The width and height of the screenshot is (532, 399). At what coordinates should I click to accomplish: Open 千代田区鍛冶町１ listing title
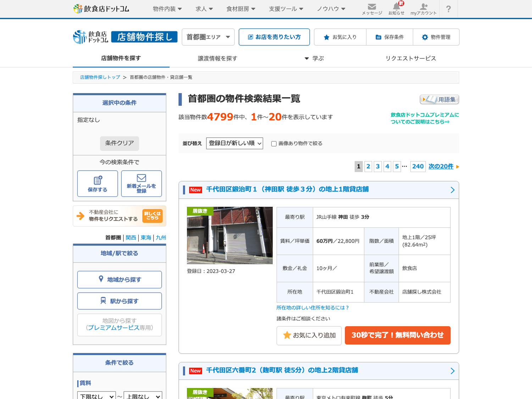click(x=287, y=189)
